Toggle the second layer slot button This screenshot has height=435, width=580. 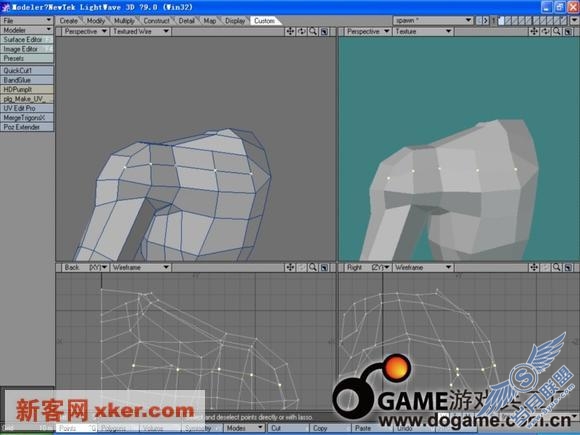508,21
